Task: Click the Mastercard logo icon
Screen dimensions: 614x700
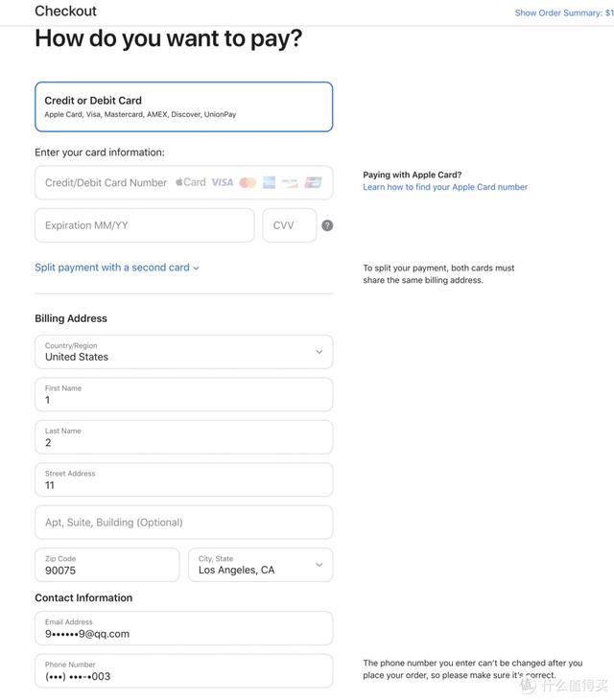Action: tap(248, 182)
